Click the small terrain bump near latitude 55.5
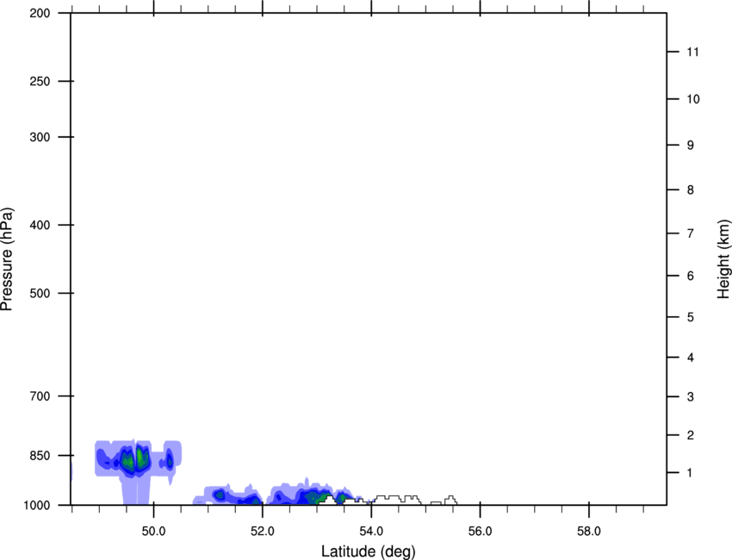The width and height of the screenshot is (732, 560). coord(450,501)
